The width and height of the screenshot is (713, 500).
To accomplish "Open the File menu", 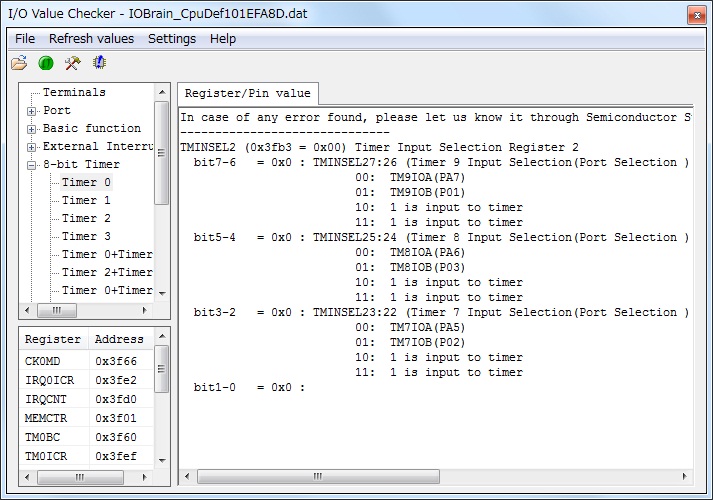I will tap(25, 39).
